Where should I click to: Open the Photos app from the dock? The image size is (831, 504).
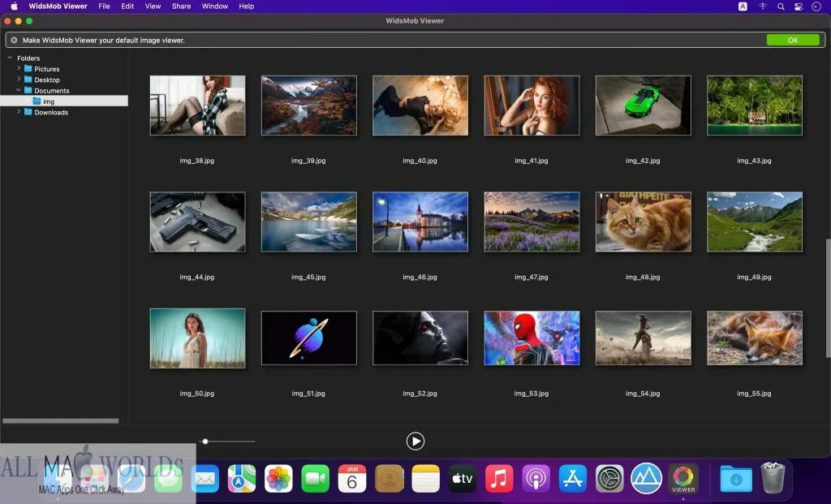(278, 479)
